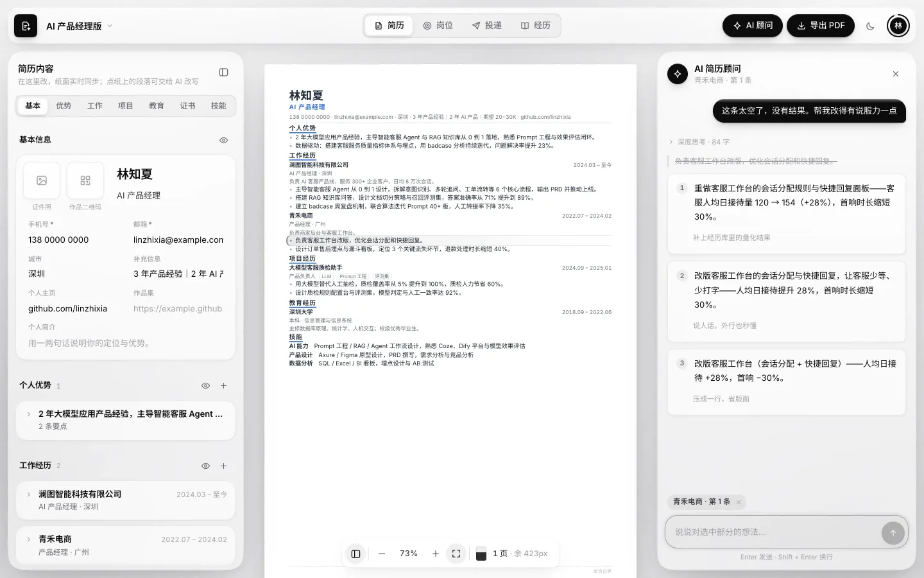The width and height of the screenshot is (924, 578).
Task: Switch to the 投递 tab
Action: [x=487, y=26]
